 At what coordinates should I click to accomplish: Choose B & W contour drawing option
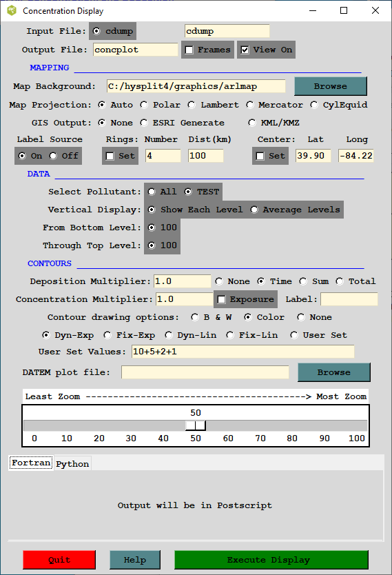(x=194, y=317)
